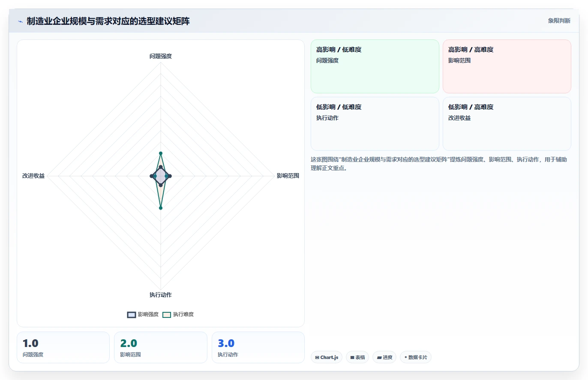Click the 象限判断 label in header
Viewport: 588px width, 380px height.
point(559,21)
